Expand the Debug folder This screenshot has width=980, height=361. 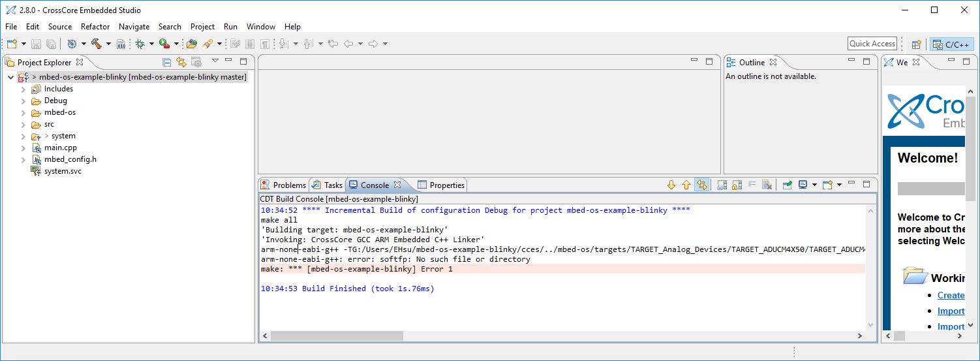pos(23,101)
